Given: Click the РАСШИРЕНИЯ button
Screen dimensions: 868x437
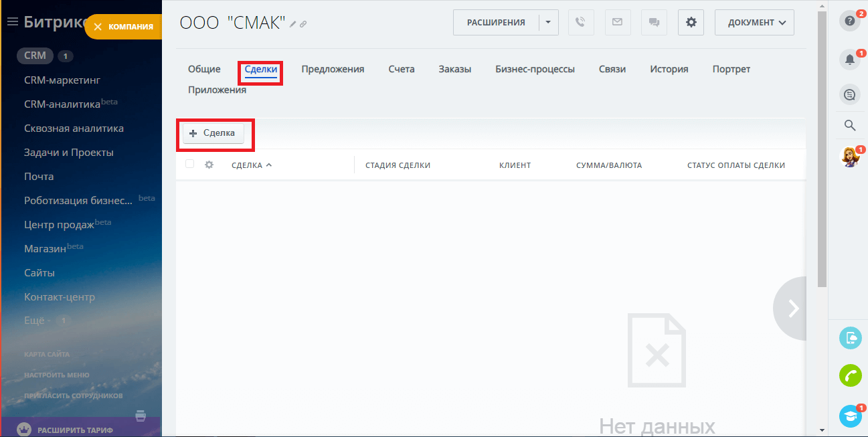Looking at the screenshot, I should [x=496, y=22].
